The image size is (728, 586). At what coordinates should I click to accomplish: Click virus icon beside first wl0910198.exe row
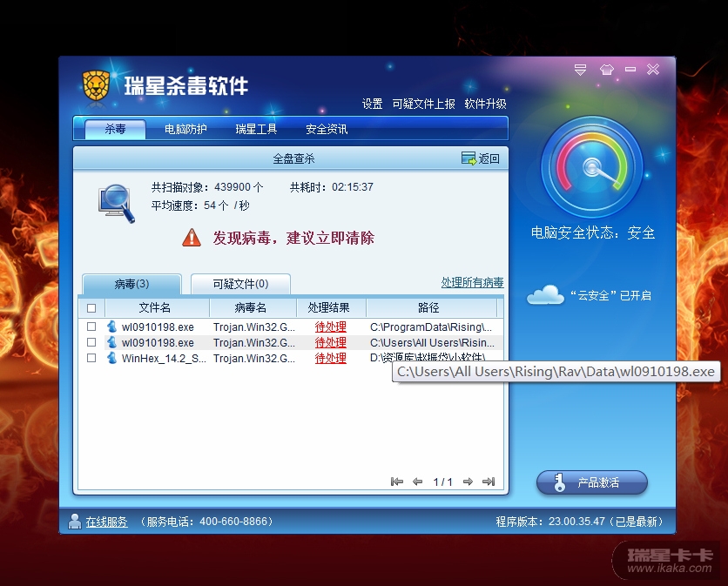[111, 327]
